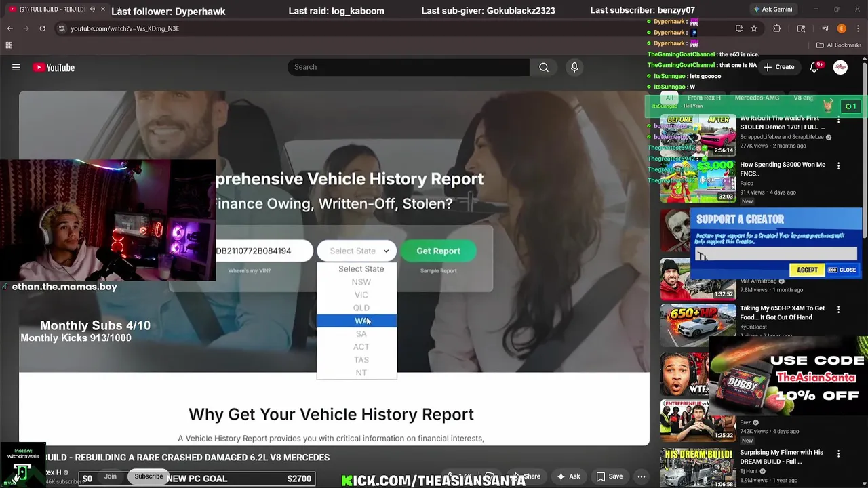Viewport: 868px width, 488px height.
Task: Join the Rex H channel membership
Action: tap(111, 476)
